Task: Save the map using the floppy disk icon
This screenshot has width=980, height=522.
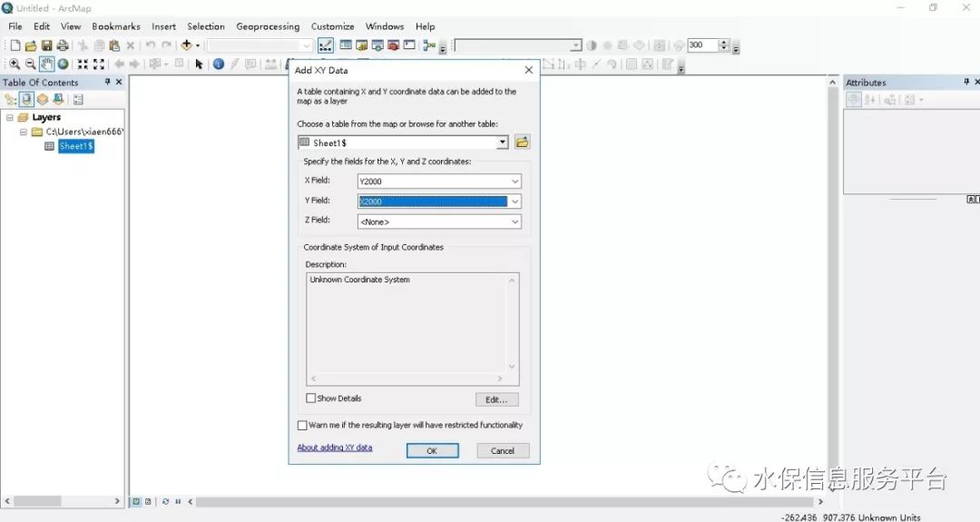Action: click(47, 45)
